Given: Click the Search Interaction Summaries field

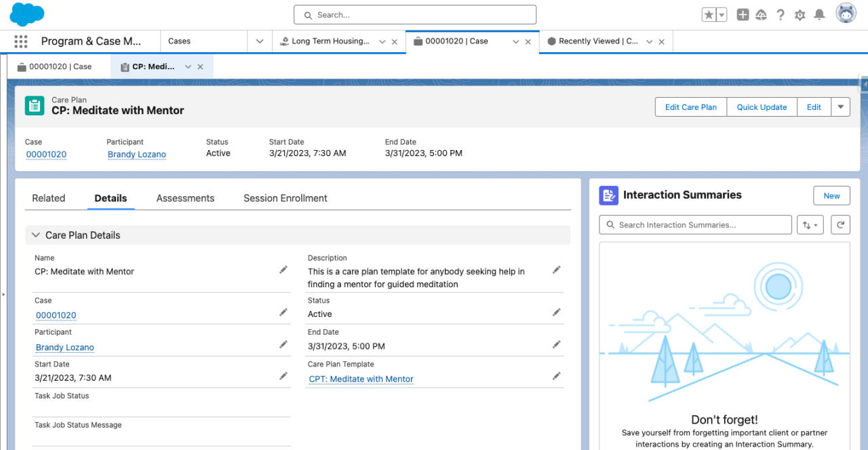Looking at the screenshot, I should 695,225.
